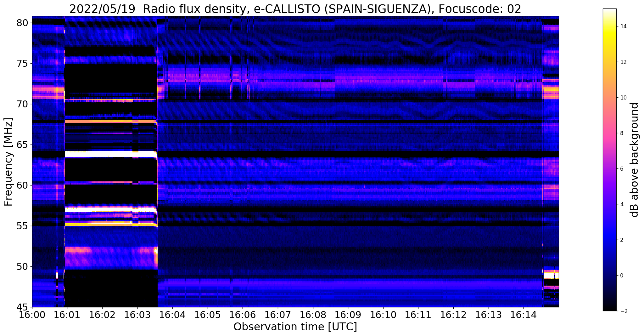Click the 'Frequency [MHz]' y-axis label

click(x=8, y=162)
